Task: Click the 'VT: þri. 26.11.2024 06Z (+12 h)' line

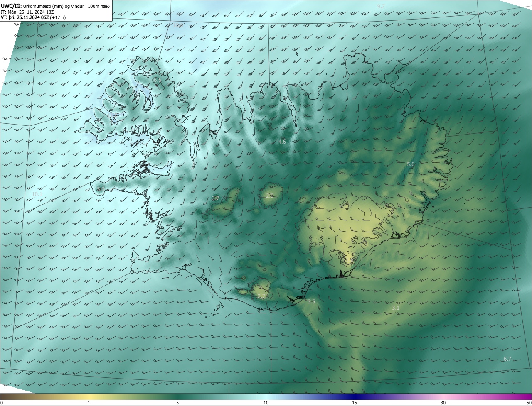Action: (33, 17)
